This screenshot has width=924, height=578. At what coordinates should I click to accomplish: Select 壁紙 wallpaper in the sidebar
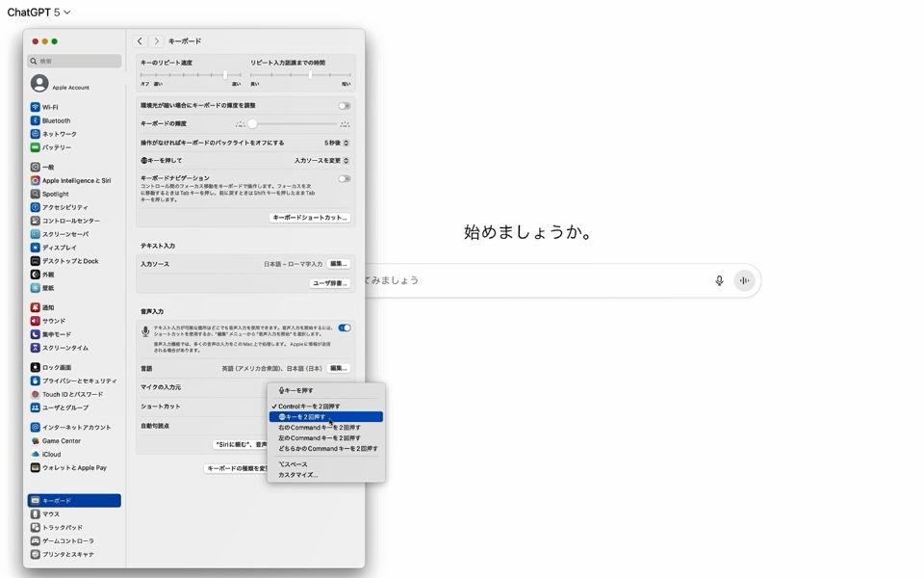click(74, 288)
